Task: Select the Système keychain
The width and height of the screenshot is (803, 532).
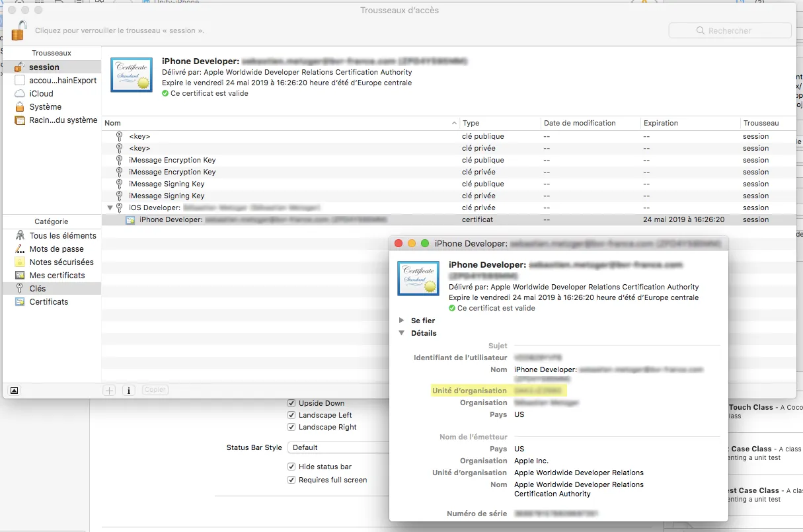Action: point(52,106)
